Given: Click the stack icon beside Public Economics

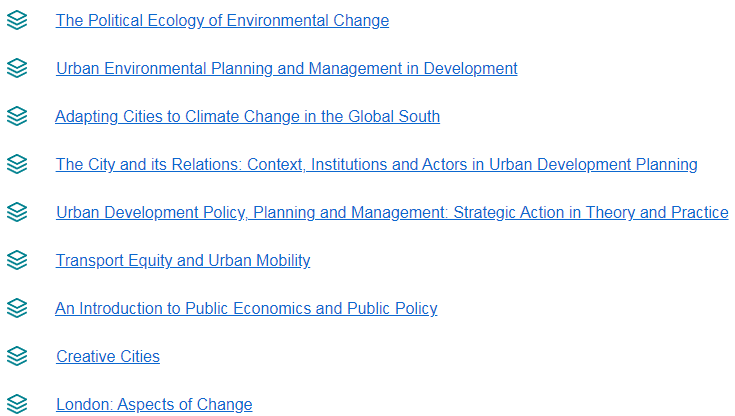Looking at the screenshot, I should click(17, 308).
